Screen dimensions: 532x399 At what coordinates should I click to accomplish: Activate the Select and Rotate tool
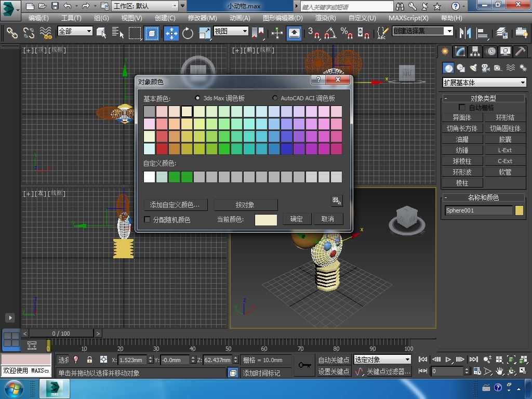pos(188,33)
